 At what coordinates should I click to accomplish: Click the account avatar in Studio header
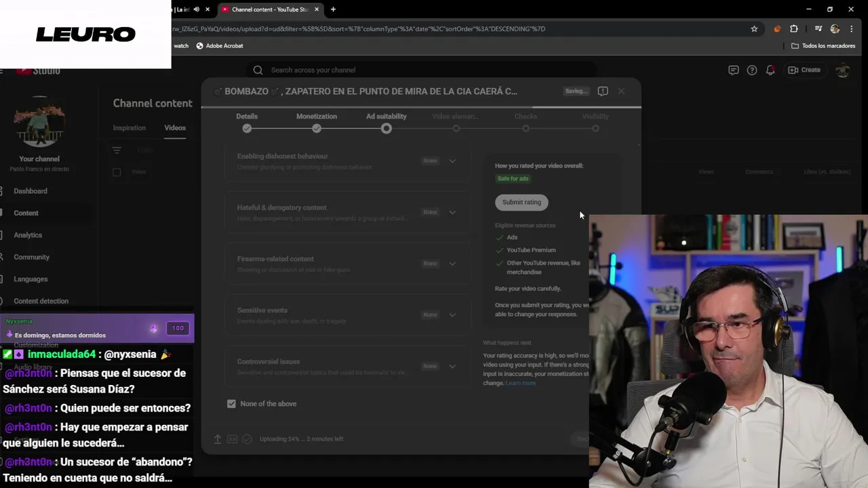click(x=842, y=70)
